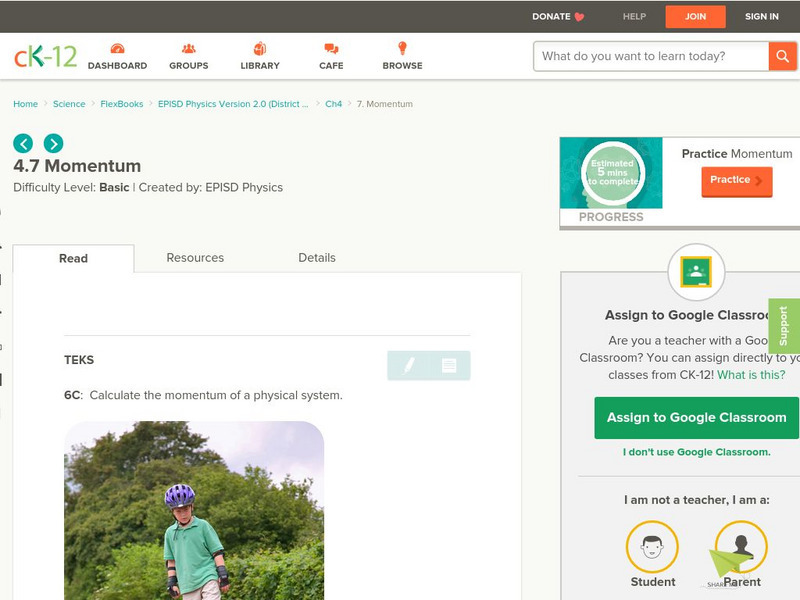The height and width of the screenshot is (600, 800).
Task: Switch to the Resources tab
Action: (195, 258)
